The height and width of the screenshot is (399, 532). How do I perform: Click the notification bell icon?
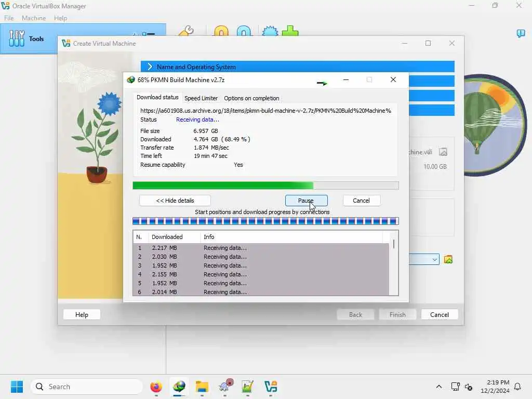518,387
